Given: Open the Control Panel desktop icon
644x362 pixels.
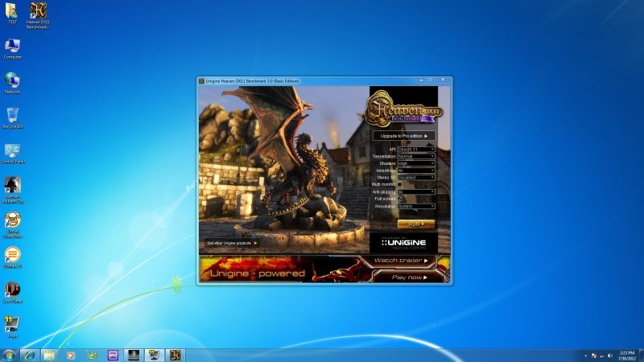Looking at the screenshot, I should coord(12,154).
